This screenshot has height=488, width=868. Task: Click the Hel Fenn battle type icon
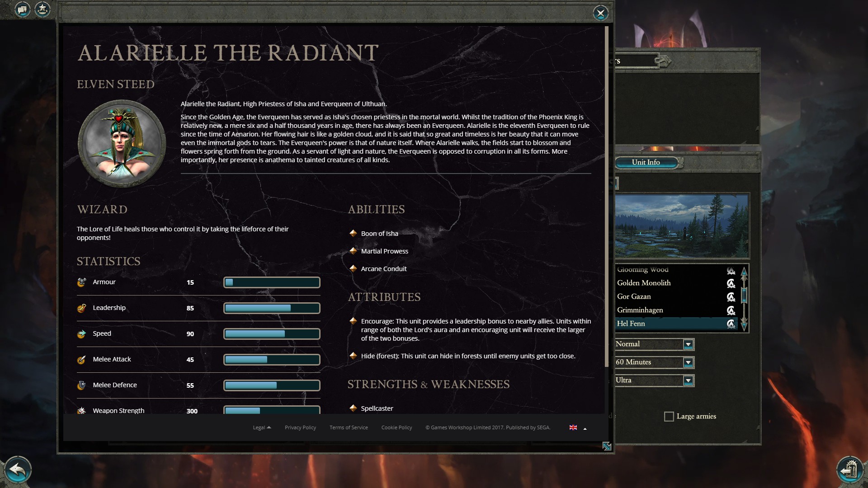coord(731,324)
